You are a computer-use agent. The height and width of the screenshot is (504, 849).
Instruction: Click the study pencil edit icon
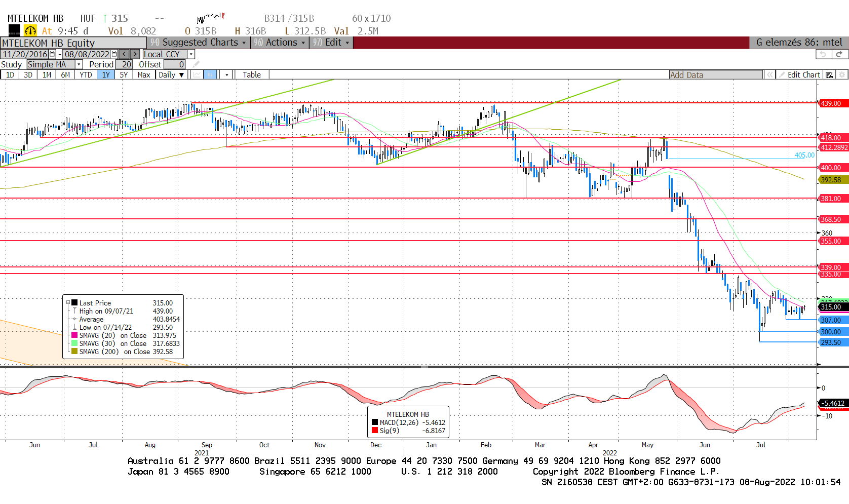[x=196, y=64]
